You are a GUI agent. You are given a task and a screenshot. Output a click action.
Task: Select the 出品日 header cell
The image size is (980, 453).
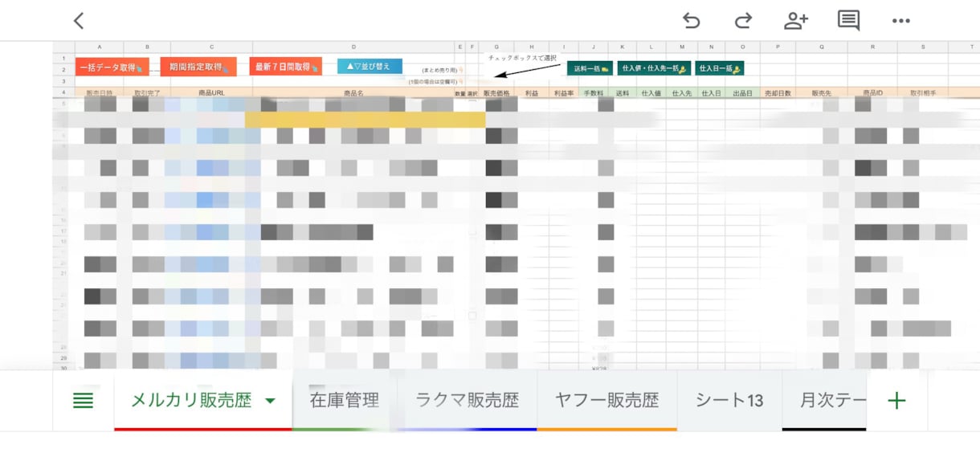pyautogui.click(x=743, y=93)
